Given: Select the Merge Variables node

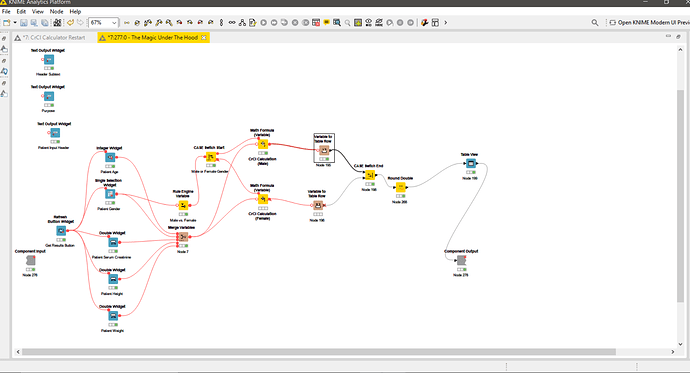Looking at the screenshot, I should 183,237.
